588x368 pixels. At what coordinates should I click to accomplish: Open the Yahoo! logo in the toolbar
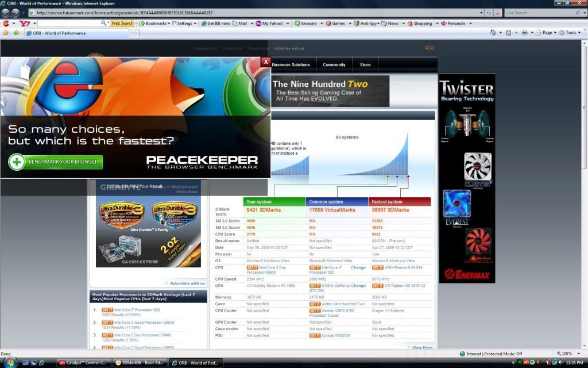(25, 23)
